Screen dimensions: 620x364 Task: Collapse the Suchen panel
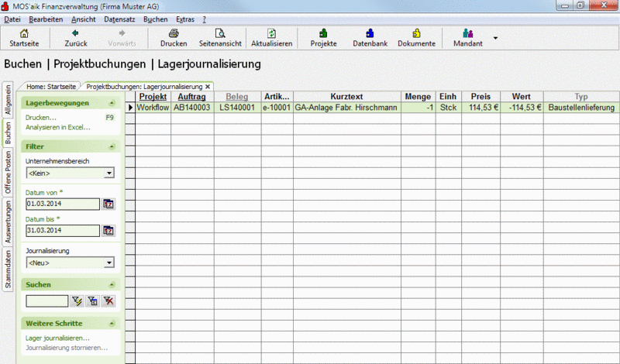point(112,284)
